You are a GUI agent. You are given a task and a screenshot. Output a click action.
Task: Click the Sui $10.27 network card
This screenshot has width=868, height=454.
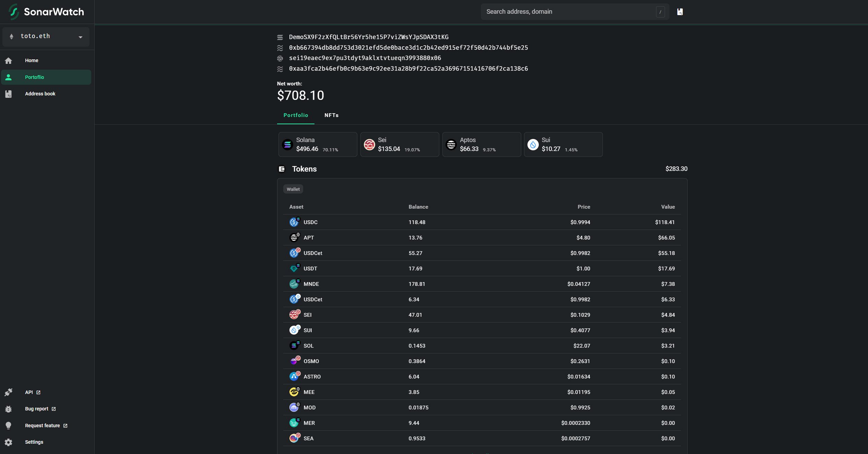(563, 144)
